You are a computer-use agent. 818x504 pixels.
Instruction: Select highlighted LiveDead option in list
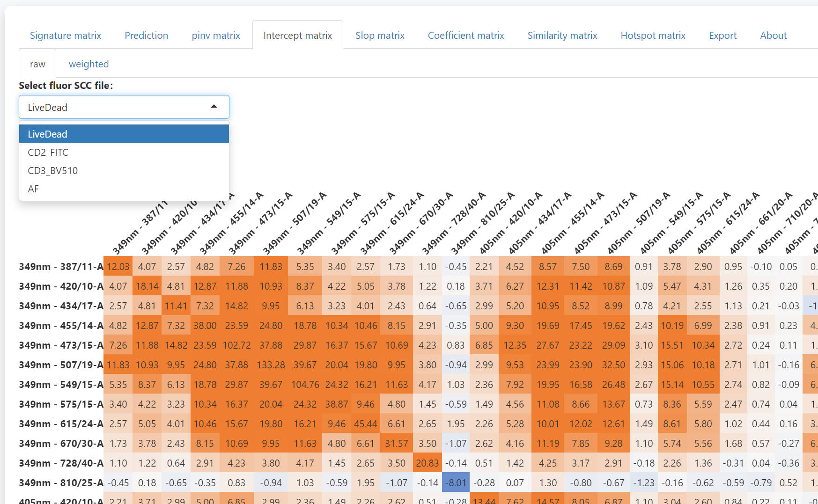pos(48,134)
